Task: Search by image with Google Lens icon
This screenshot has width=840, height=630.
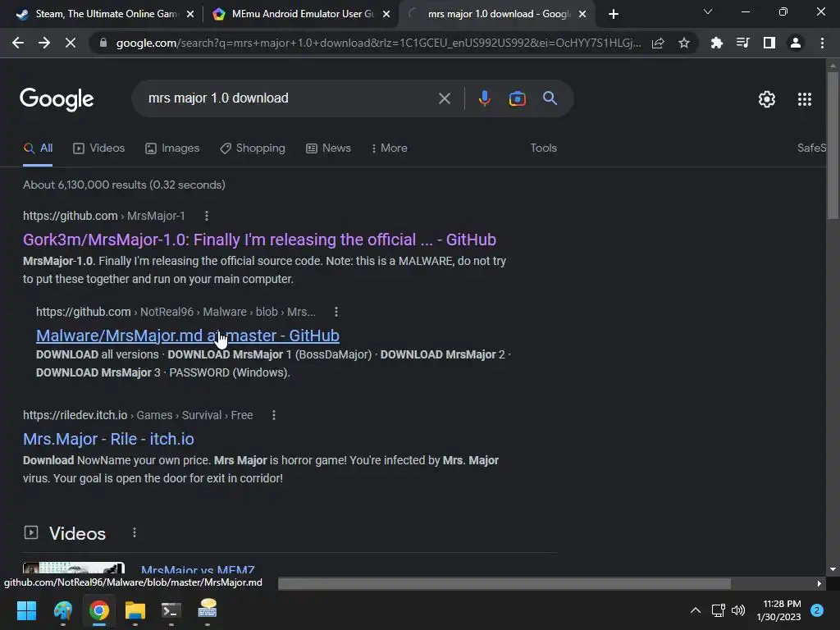Action: click(x=517, y=98)
